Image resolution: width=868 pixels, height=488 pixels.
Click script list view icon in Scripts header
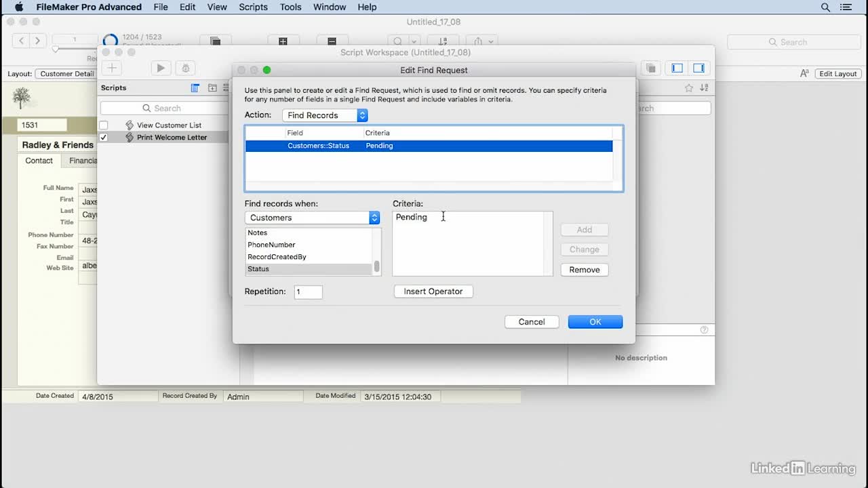(x=195, y=88)
